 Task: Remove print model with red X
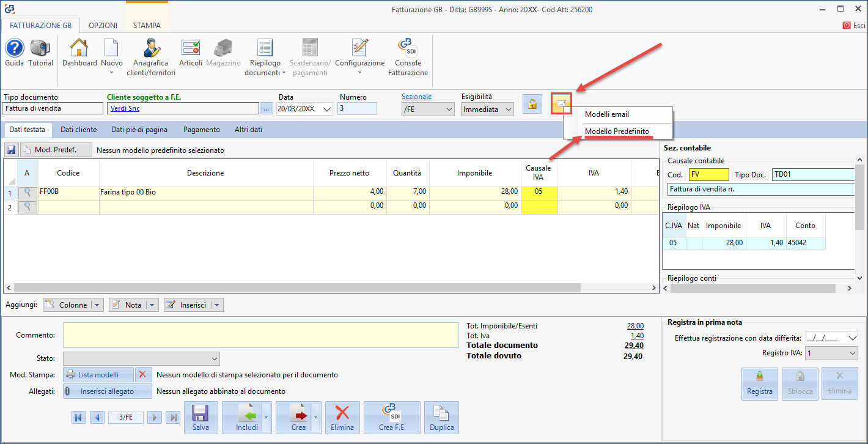point(144,374)
